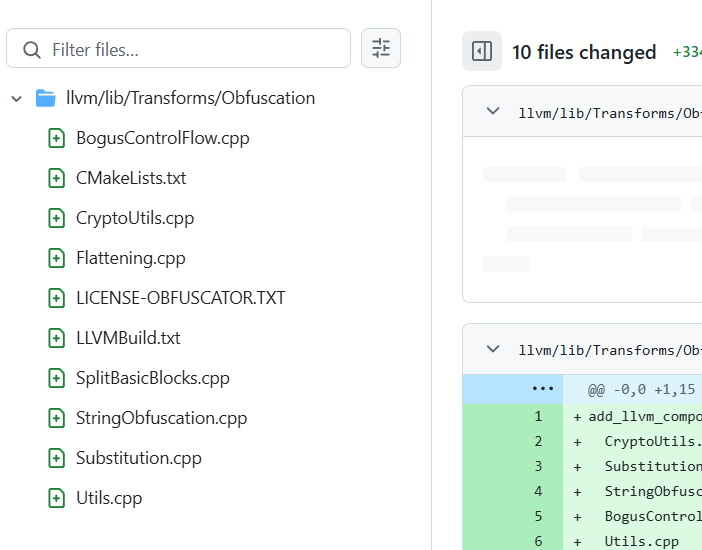Click the added-file icon beside Flattening.cpp
This screenshot has height=550, width=702.
tap(56, 258)
